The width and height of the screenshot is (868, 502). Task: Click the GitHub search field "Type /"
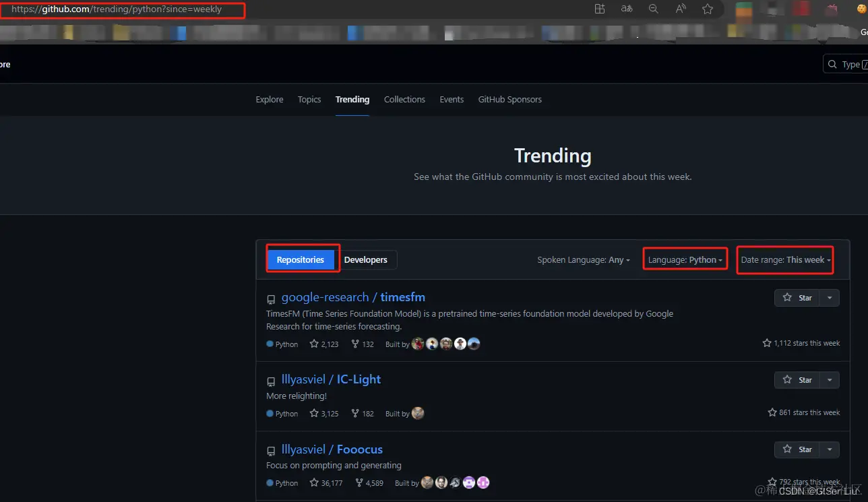(846, 64)
